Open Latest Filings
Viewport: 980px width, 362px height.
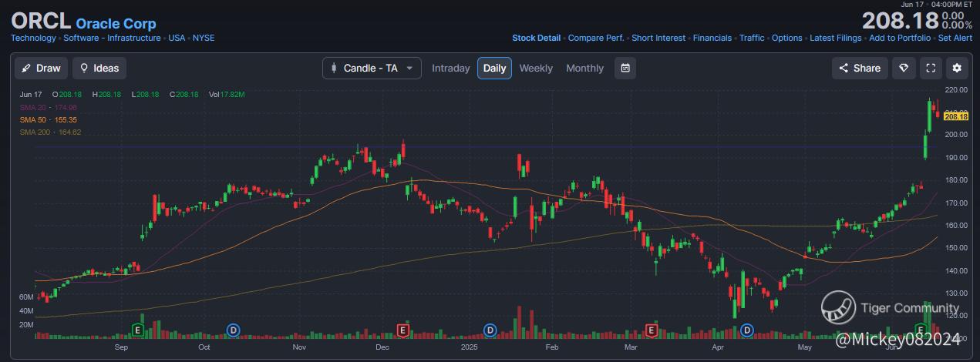pos(836,38)
